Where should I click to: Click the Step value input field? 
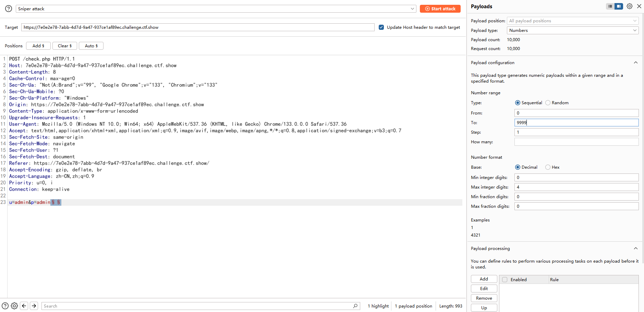[576, 132]
